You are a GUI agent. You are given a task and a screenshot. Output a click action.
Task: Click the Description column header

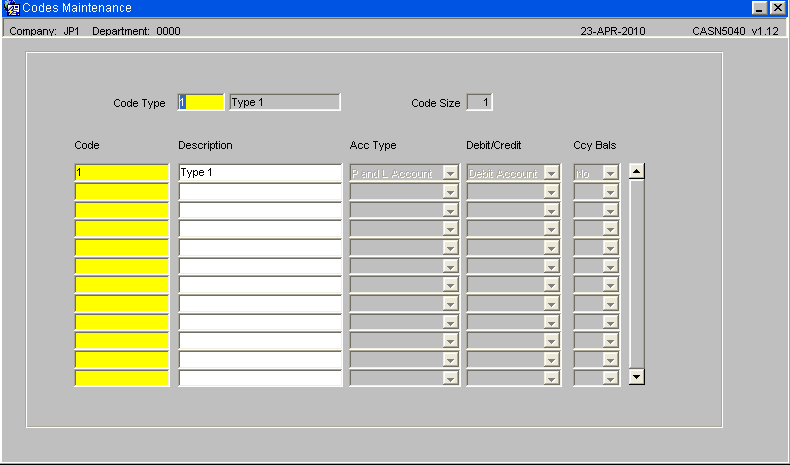[x=205, y=145]
